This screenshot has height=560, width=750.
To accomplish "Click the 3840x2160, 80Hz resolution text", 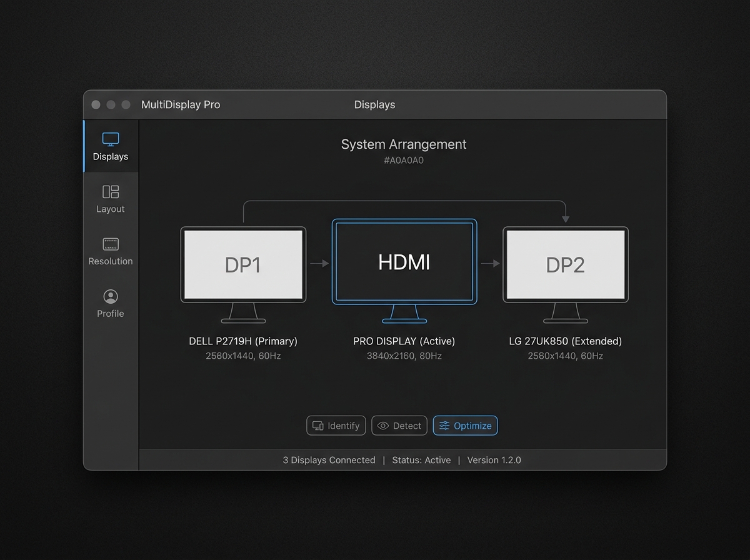I will 404,356.
